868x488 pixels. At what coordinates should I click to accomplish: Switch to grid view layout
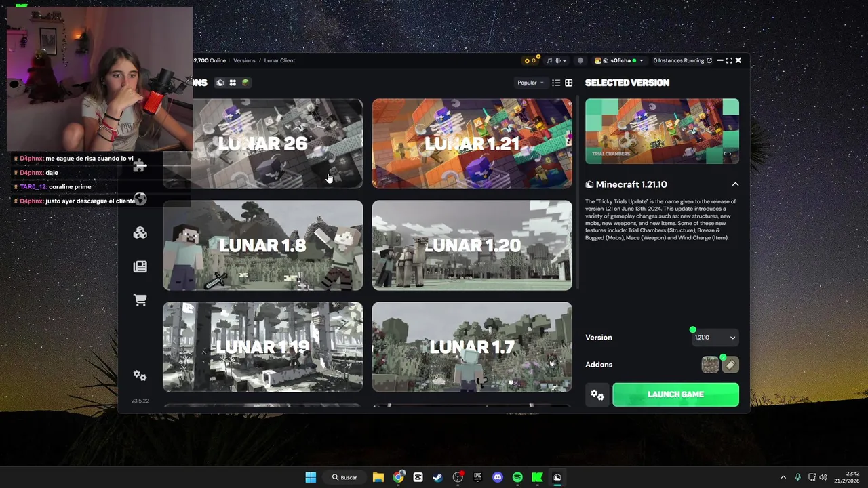coord(569,83)
